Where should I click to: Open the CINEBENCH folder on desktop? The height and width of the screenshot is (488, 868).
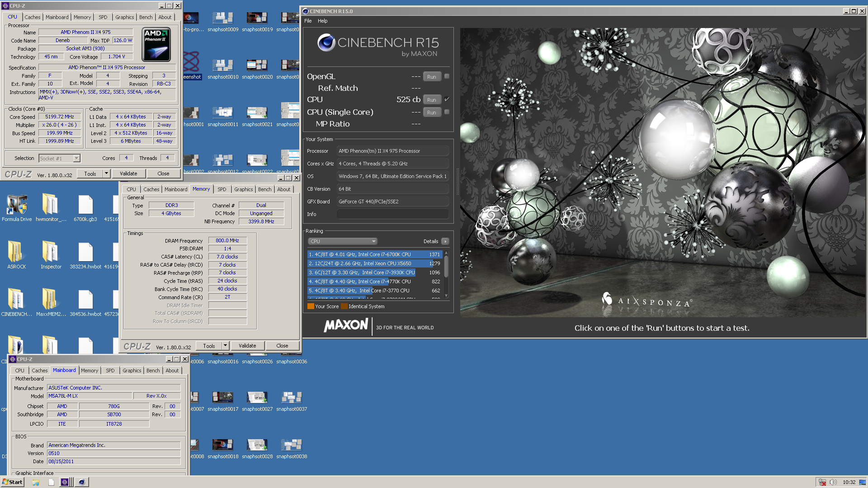(17, 303)
